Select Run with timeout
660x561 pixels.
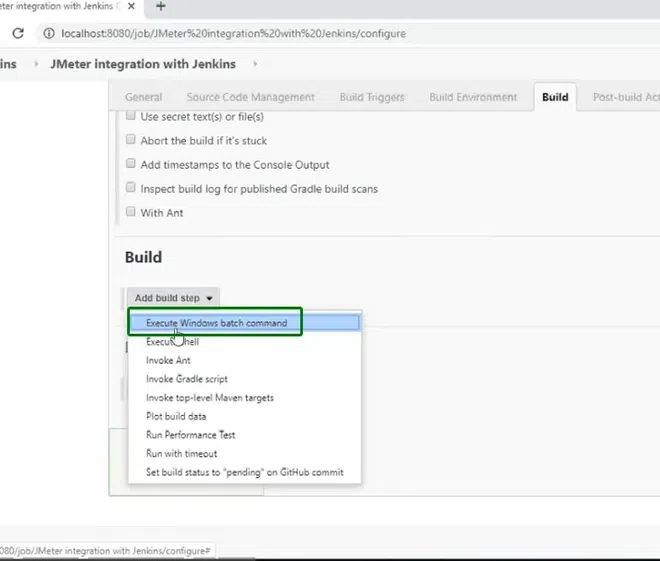click(244, 454)
